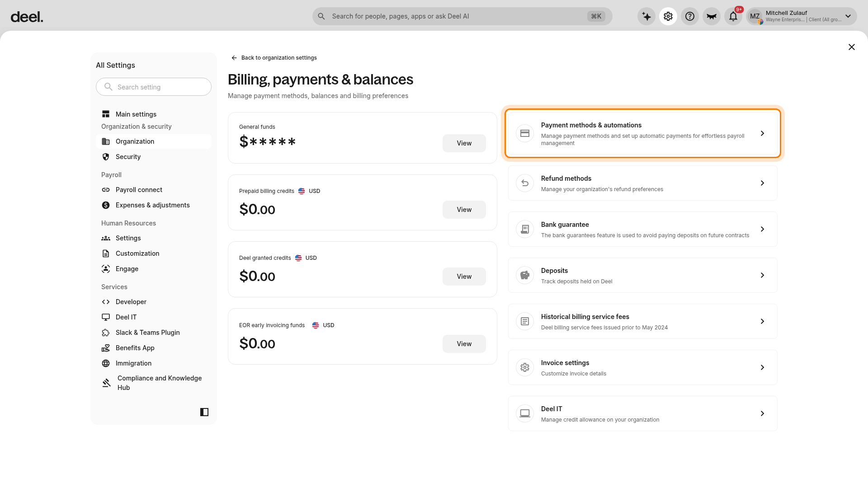This screenshot has width=868, height=488.
Task: Click the Immigration globe icon
Action: click(106, 363)
